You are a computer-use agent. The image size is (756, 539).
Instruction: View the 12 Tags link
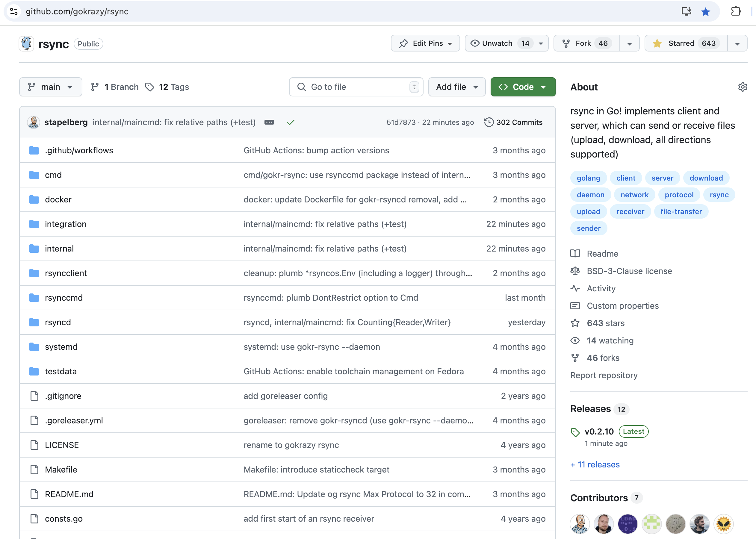tap(167, 87)
